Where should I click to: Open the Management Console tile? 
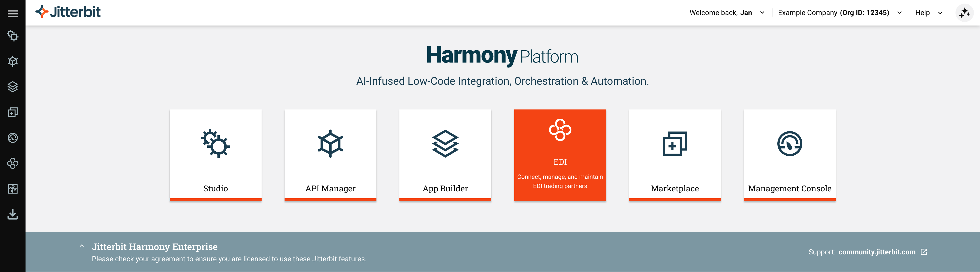coord(789,155)
